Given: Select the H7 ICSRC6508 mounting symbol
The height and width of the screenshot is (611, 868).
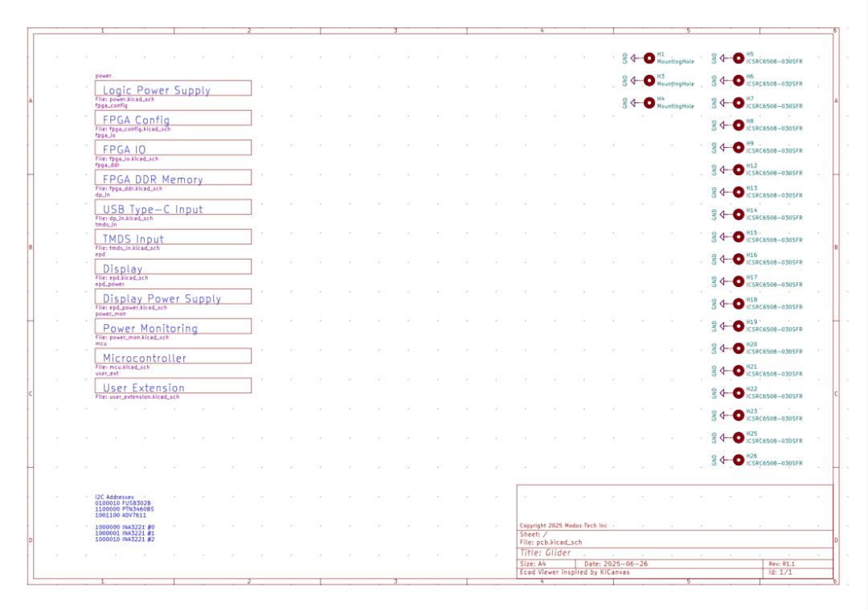Looking at the screenshot, I should point(739,102).
